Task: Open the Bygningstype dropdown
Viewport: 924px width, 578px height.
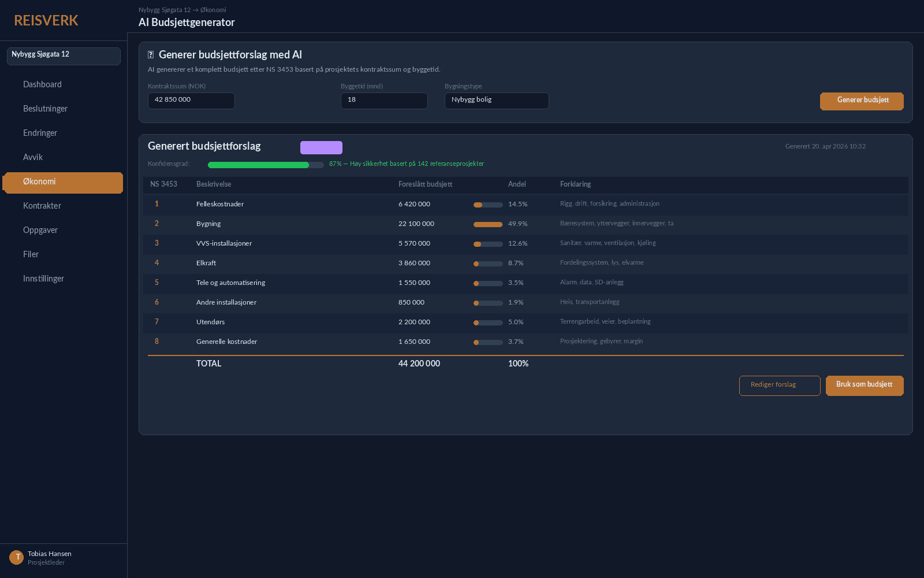Action: (x=496, y=101)
